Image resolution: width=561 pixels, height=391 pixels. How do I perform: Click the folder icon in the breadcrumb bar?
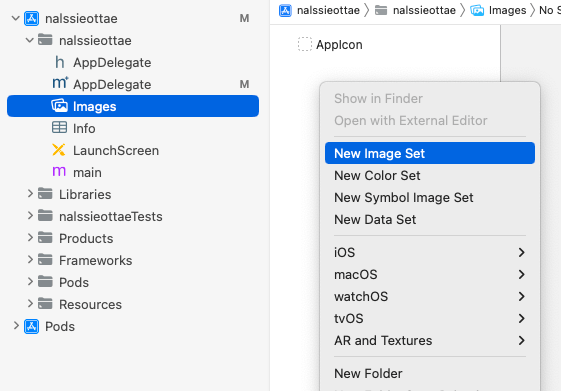381,10
